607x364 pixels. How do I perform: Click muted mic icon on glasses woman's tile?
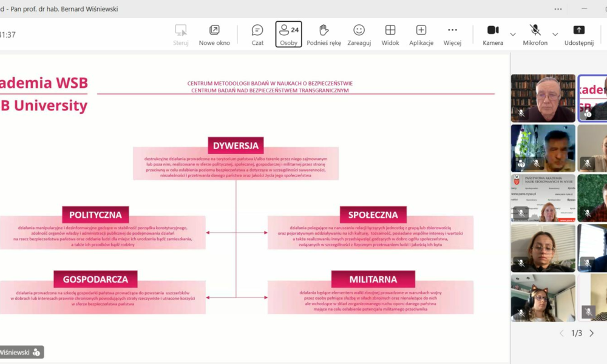click(521, 263)
